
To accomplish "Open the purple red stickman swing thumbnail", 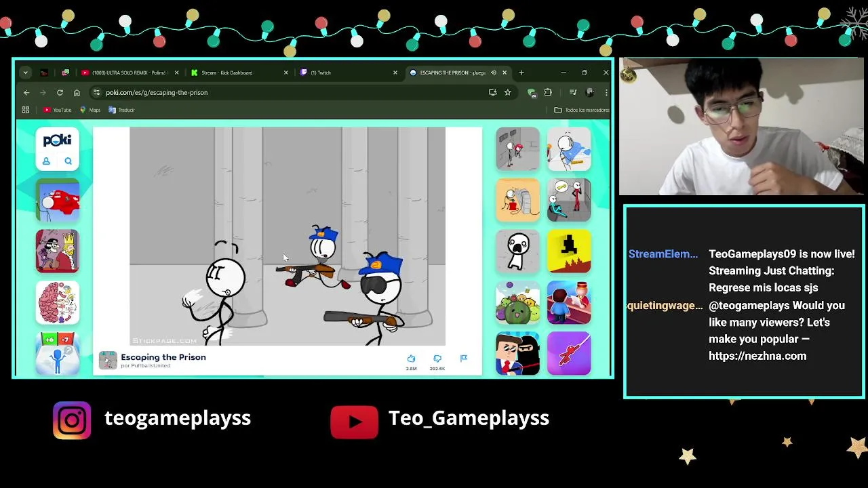I will coord(568,353).
